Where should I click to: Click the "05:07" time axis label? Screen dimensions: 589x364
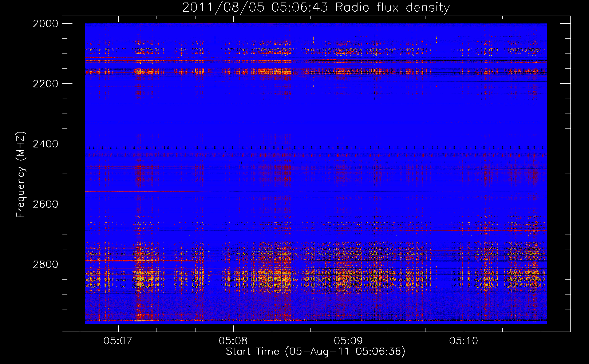click(x=117, y=341)
